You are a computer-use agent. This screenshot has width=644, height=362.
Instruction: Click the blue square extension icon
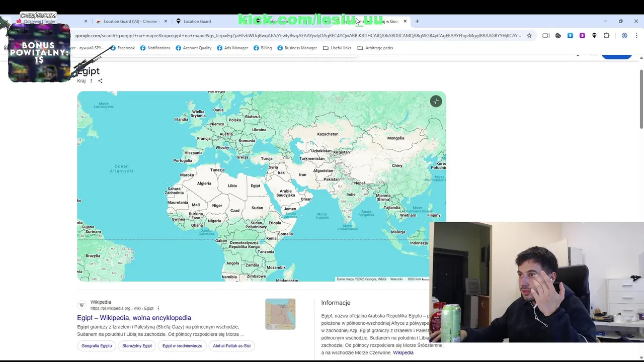point(570,36)
